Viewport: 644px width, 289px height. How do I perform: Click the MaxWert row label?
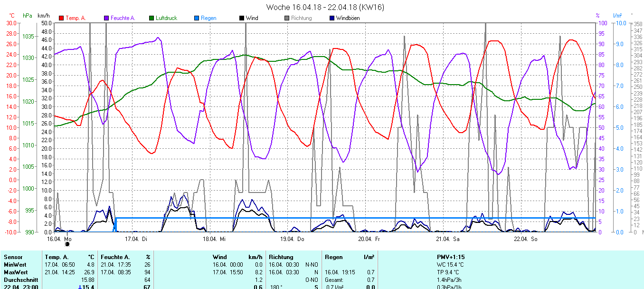(x=14, y=272)
